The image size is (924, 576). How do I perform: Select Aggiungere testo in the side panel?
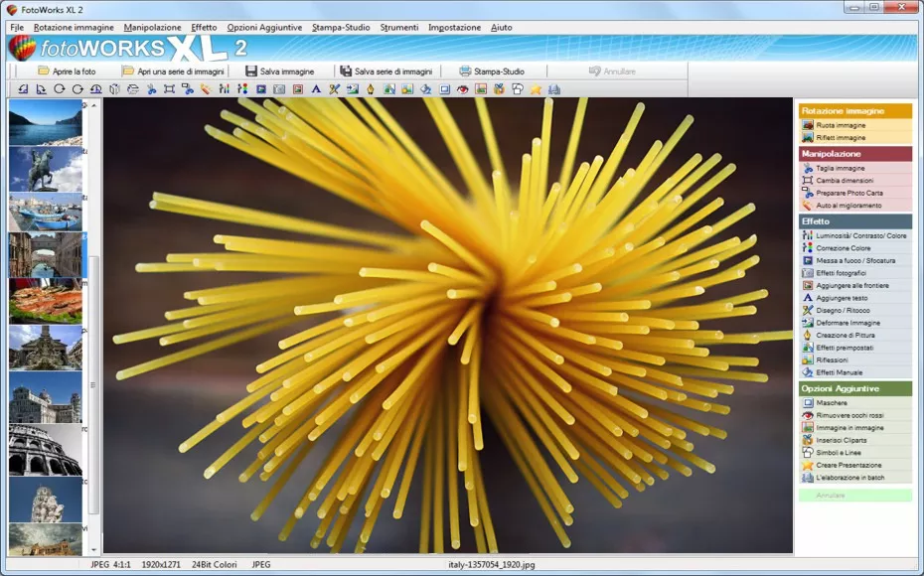coord(855,298)
